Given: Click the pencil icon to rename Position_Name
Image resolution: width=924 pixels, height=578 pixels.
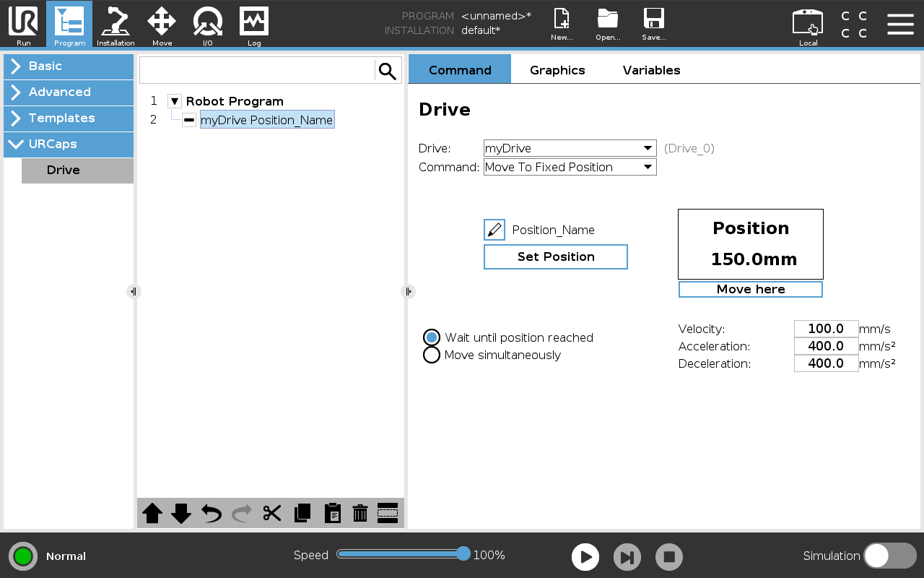Looking at the screenshot, I should pyautogui.click(x=494, y=230).
